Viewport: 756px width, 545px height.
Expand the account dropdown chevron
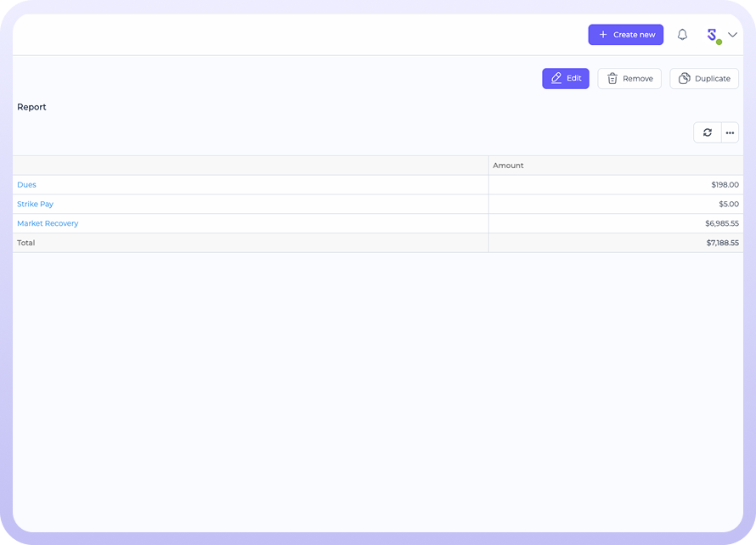(732, 35)
